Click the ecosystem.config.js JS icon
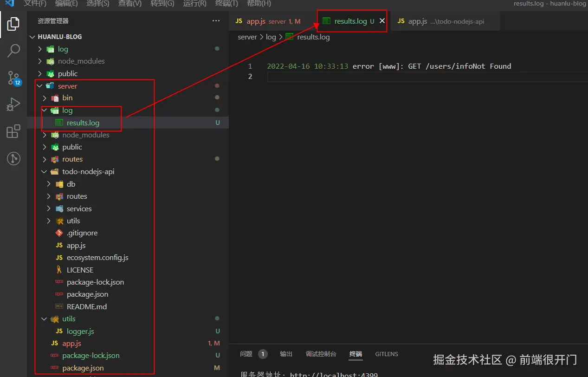The width and height of the screenshot is (588, 377). [59, 257]
